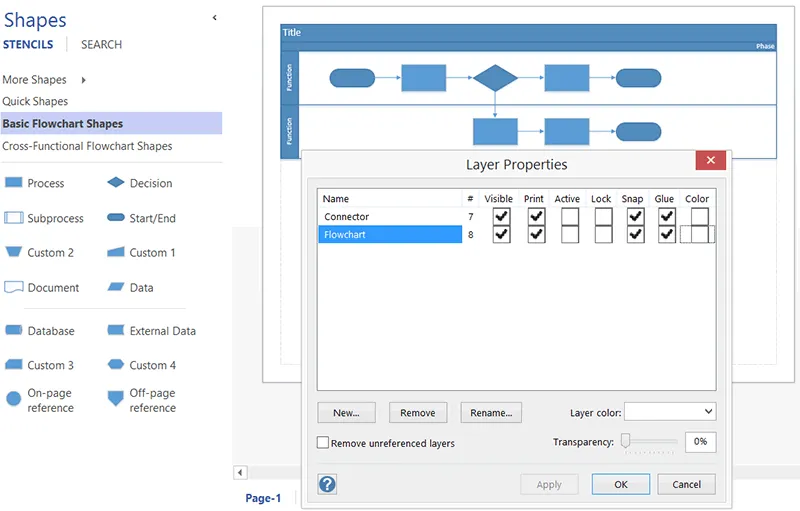Click the Apply button
The width and height of the screenshot is (800, 511).
pyautogui.click(x=549, y=484)
